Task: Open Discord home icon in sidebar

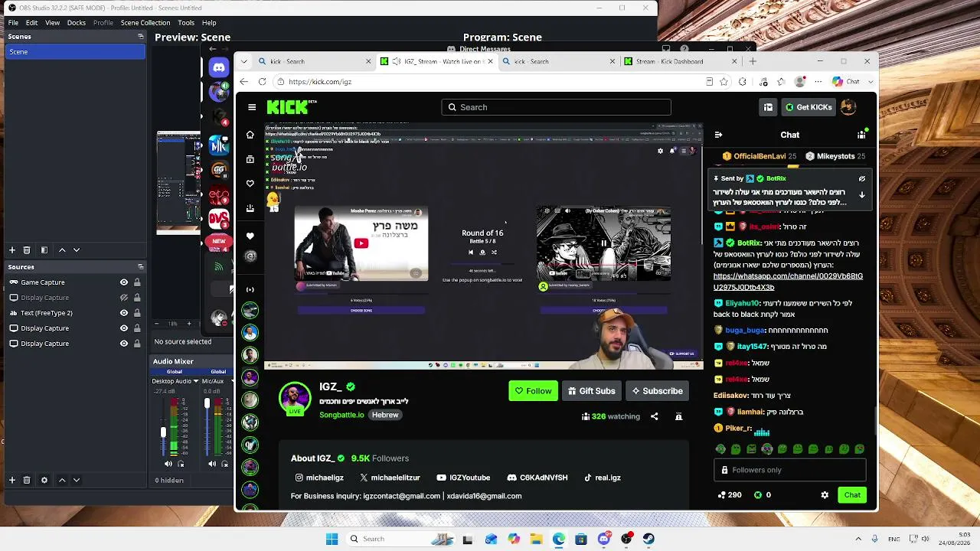Action: pos(219,67)
